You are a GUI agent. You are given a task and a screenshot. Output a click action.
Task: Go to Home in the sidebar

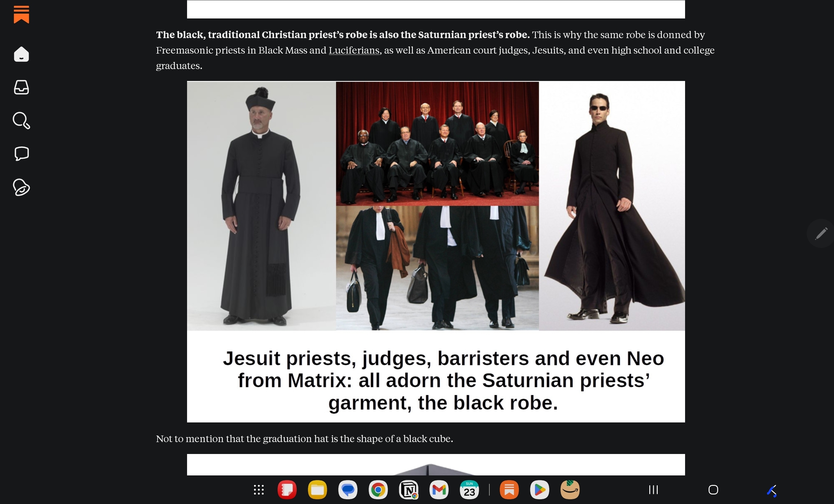pyautogui.click(x=21, y=54)
